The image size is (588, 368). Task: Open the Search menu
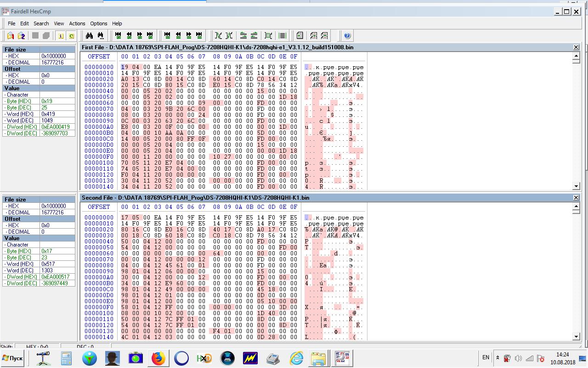click(41, 23)
